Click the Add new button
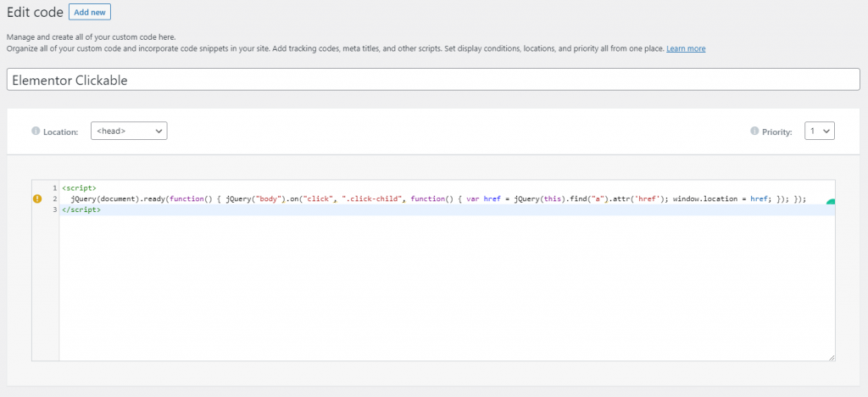Screen dimensions: 868x397 [x=90, y=12]
